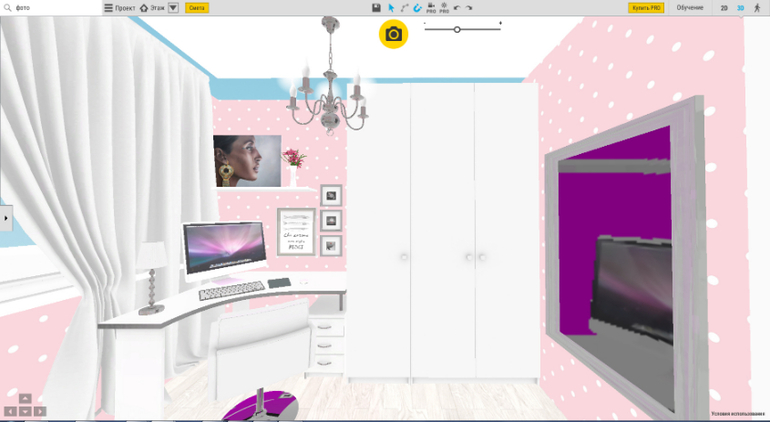
Task: Click the PRO video camera icon
Action: pos(431,8)
